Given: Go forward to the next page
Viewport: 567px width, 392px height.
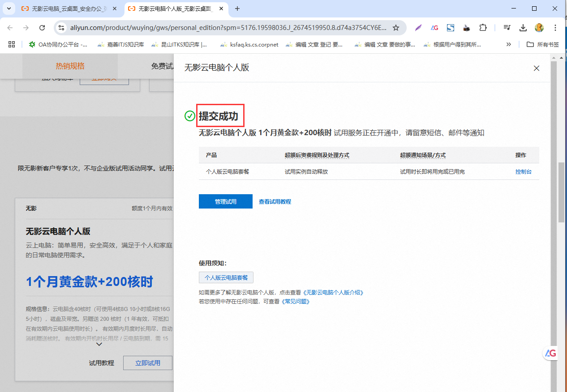Looking at the screenshot, I should pyautogui.click(x=26, y=28).
